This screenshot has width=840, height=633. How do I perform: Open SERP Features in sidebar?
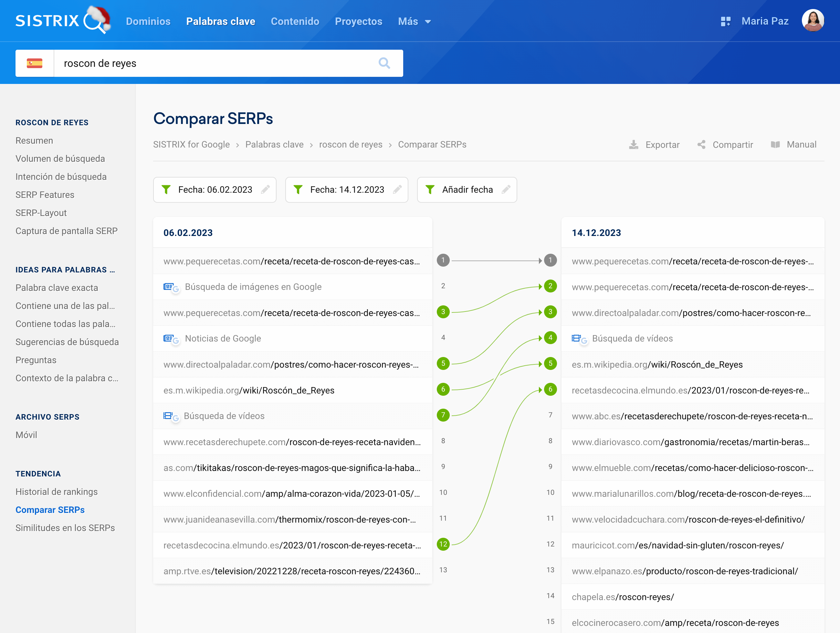click(45, 195)
